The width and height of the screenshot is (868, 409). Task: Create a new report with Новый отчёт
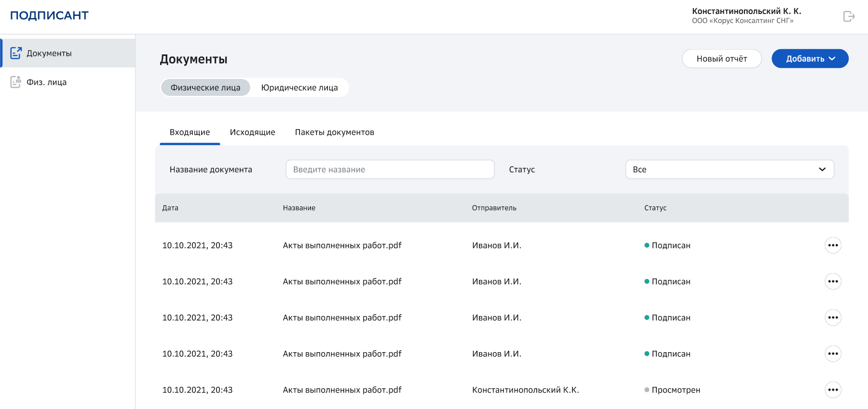click(721, 59)
